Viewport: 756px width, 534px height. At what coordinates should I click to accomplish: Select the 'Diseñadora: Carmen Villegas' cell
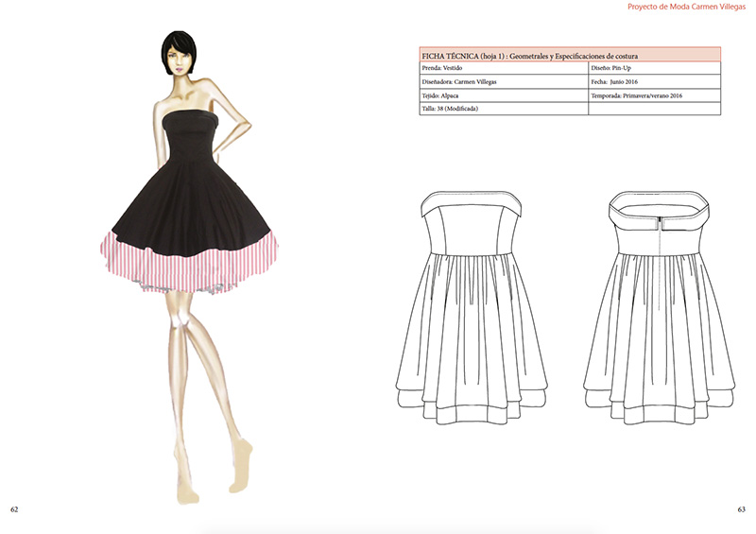tap(503, 81)
